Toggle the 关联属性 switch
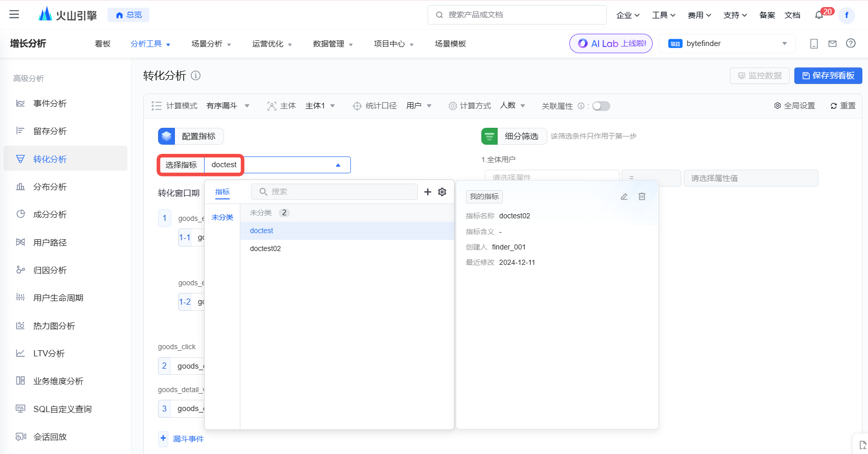 click(601, 106)
